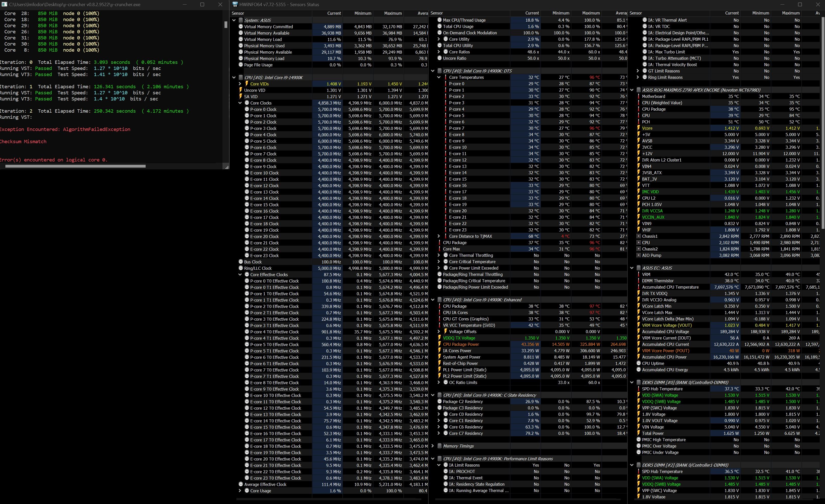825x504 pixels.
Task: Click the Ring/LLC Clock sensor icon
Action: tap(241, 268)
